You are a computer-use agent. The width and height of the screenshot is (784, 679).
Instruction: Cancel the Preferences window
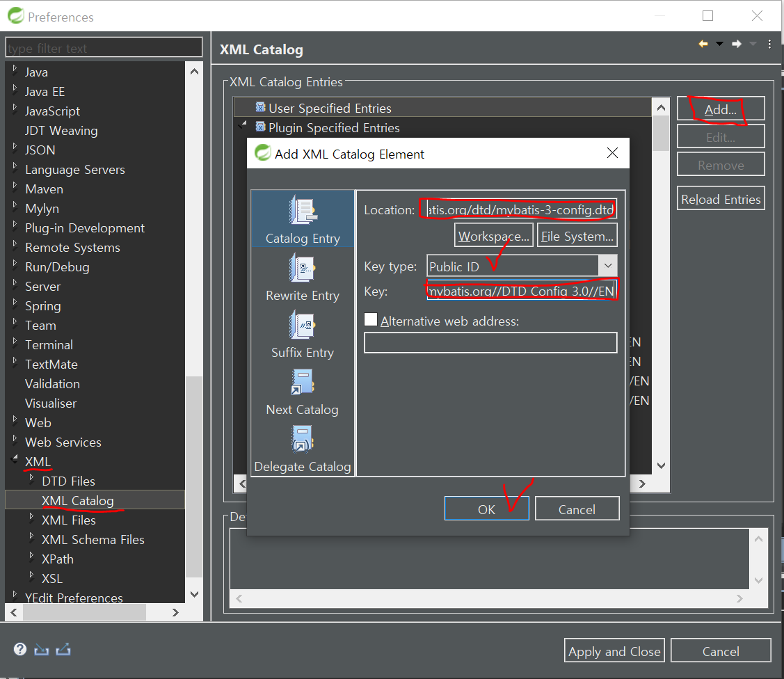(x=721, y=650)
